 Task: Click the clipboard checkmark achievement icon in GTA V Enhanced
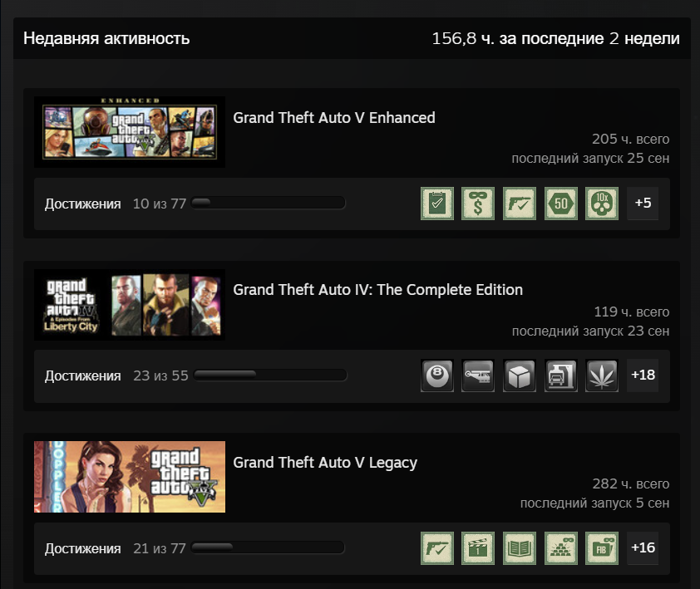point(437,204)
